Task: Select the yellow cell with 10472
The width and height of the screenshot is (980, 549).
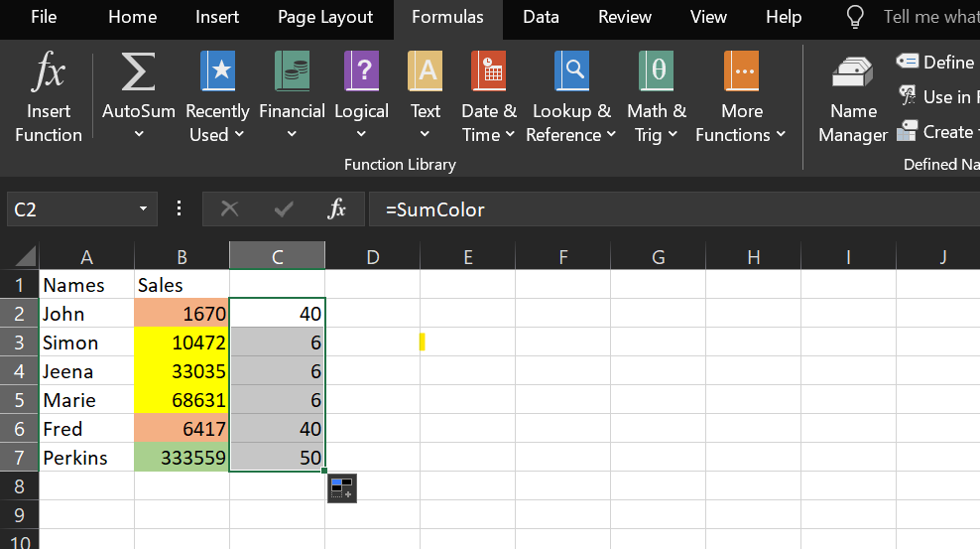Action: click(x=182, y=343)
